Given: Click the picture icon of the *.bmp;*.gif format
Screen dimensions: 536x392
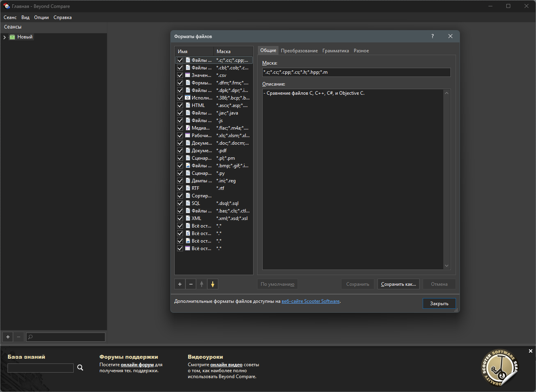Looking at the screenshot, I should point(188,166).
